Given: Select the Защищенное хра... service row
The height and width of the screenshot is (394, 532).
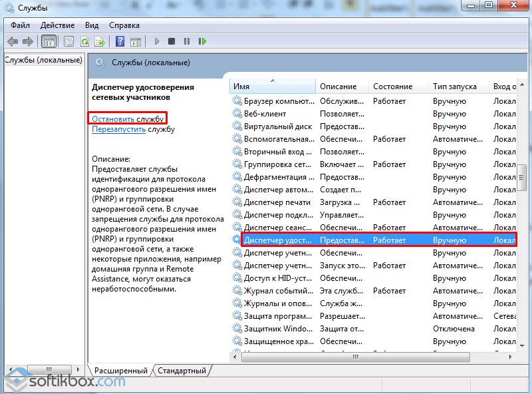Looking at the screenshot, I should [x=373, y=341].
